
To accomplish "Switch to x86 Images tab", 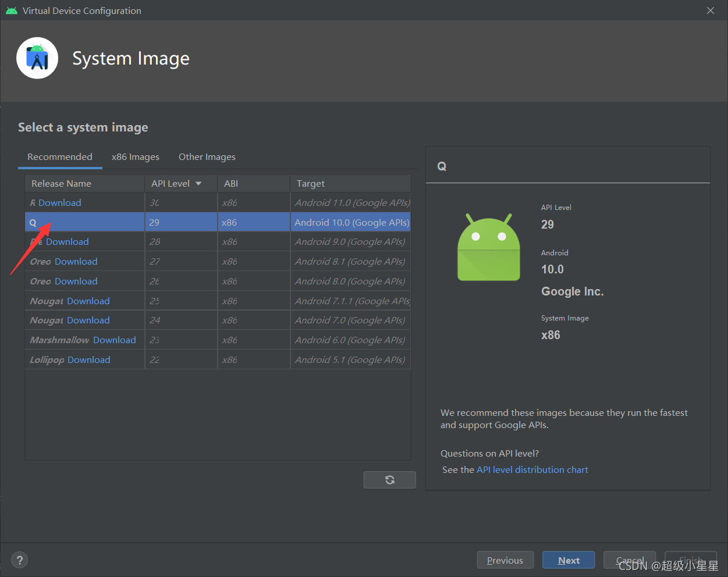I will [x=136, y=157].
